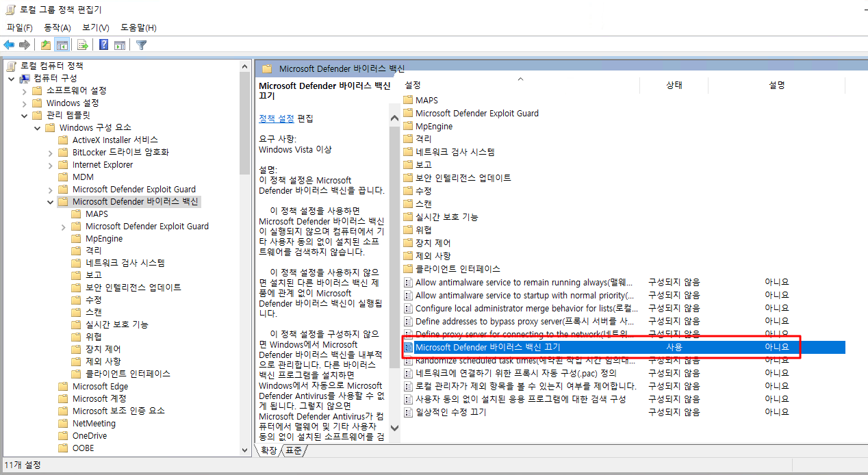Toggle the Show/Hide Console Tree toolbar icon
Screen dimensions: 868x475
point(62,45)
